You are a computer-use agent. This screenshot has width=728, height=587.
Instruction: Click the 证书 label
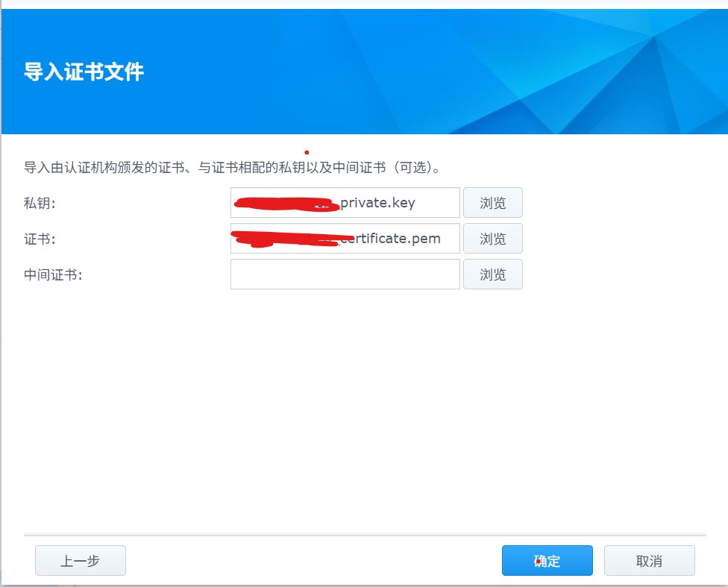[40, 239]
